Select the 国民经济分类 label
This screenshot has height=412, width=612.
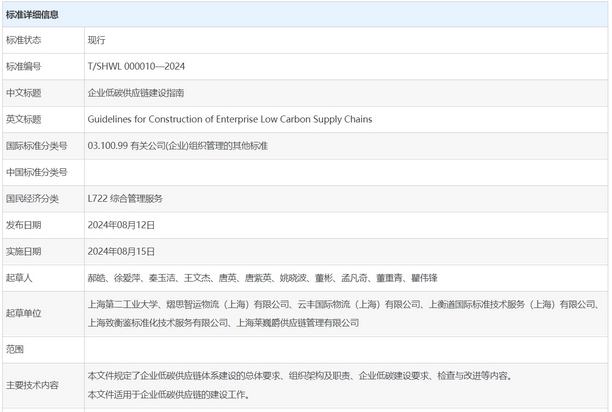pyautogui.click(x=32, y=199)
